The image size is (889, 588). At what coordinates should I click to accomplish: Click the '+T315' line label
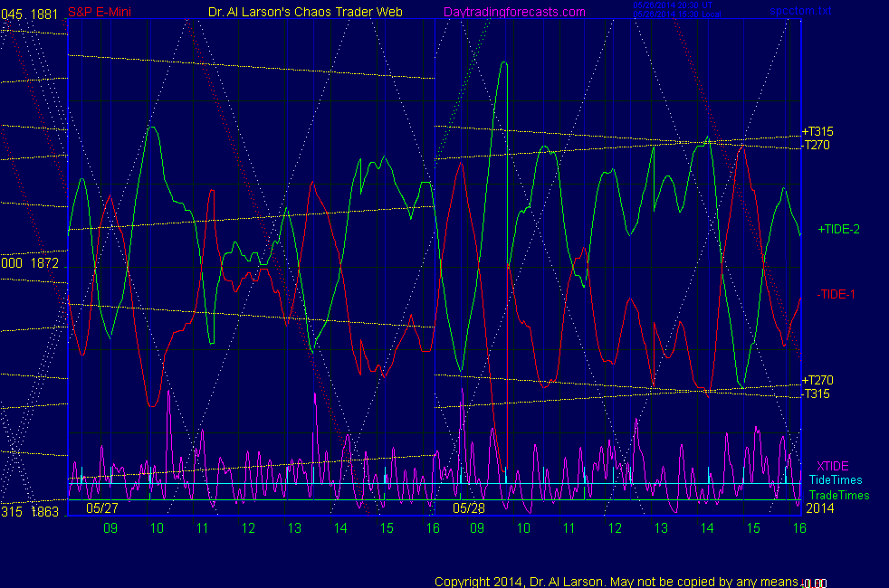click(817, 131)
